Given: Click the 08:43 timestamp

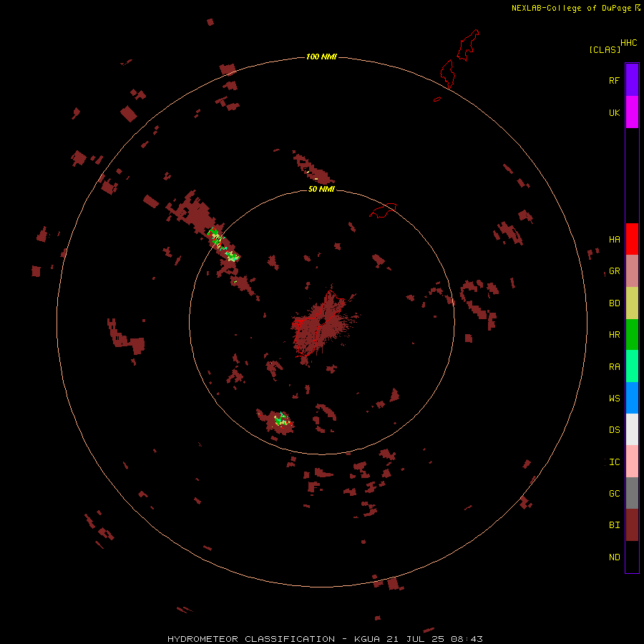Looking at the screenshot, I should [467, 639].
